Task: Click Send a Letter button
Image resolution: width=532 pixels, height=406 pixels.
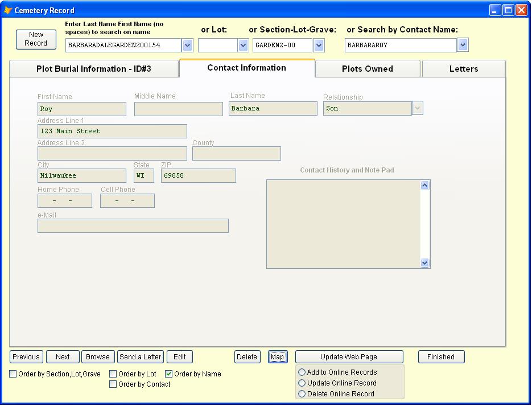Action: pos(141,357)
